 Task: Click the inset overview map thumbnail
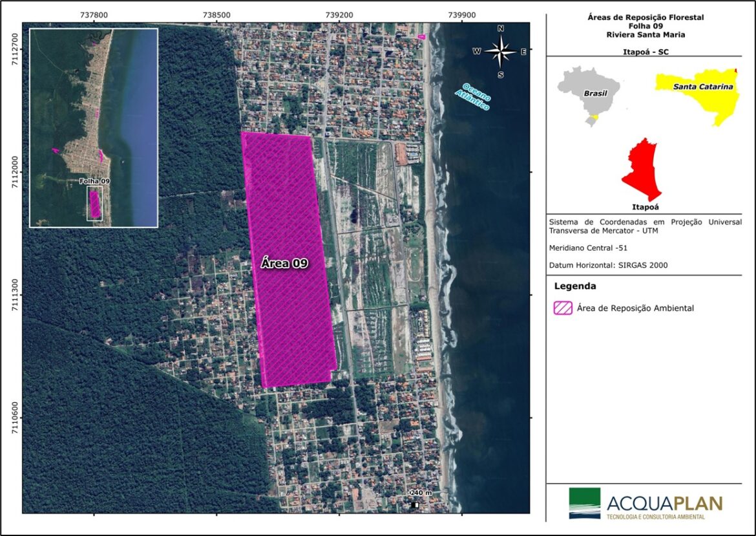point(94,128)
